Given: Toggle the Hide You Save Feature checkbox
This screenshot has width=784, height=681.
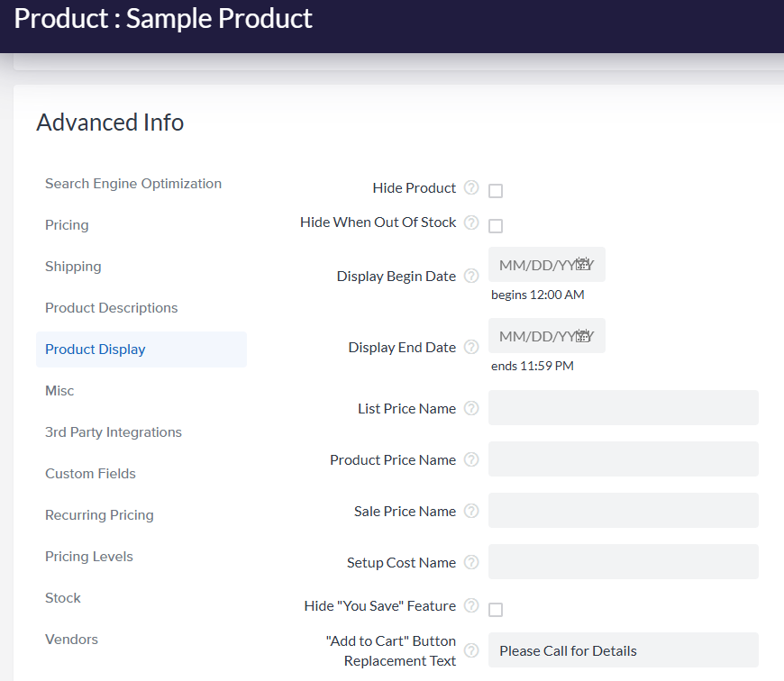Looking at the screenshot, I should 495,610.
